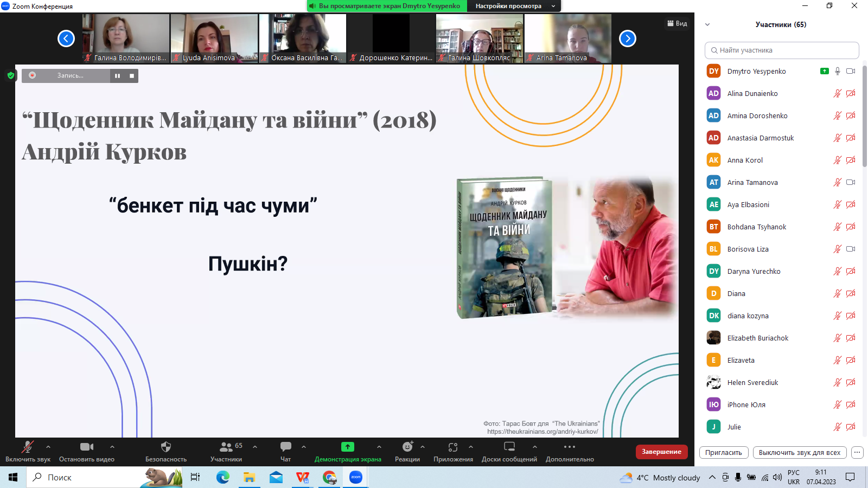Click the red Завершение button
The width and height of the screenshot is (868, 488).
[661, 452]
